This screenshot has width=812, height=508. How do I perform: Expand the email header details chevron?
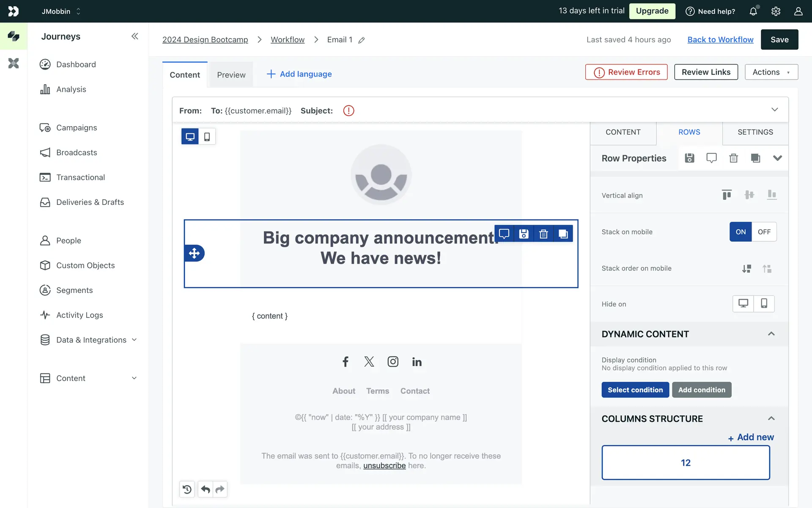pos(774,110)
